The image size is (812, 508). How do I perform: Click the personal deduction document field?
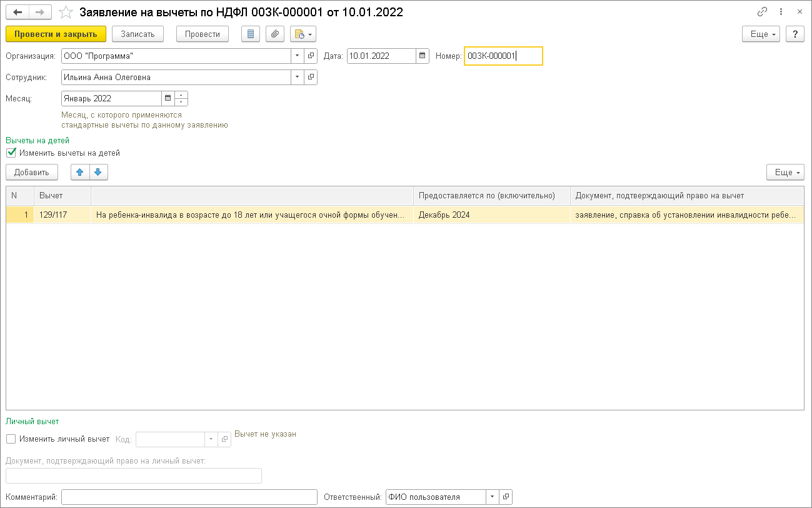click(133, 476)
